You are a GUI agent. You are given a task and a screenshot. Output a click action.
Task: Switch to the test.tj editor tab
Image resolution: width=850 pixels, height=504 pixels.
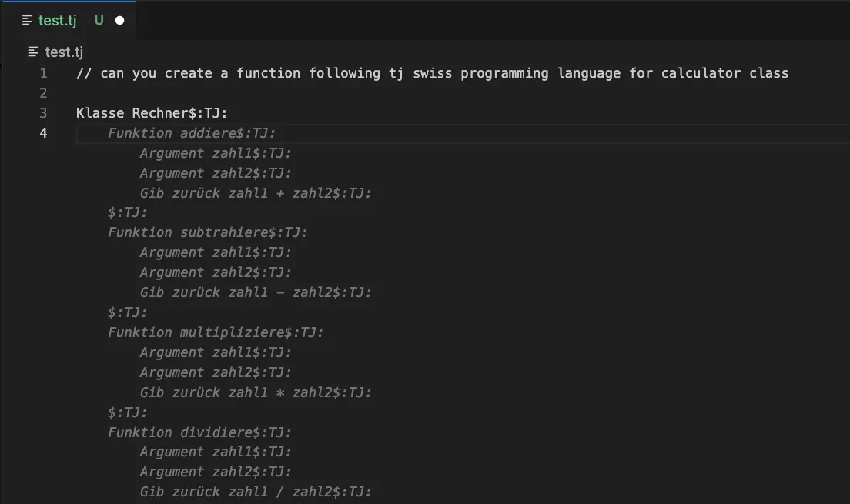[x=58, y=20]
